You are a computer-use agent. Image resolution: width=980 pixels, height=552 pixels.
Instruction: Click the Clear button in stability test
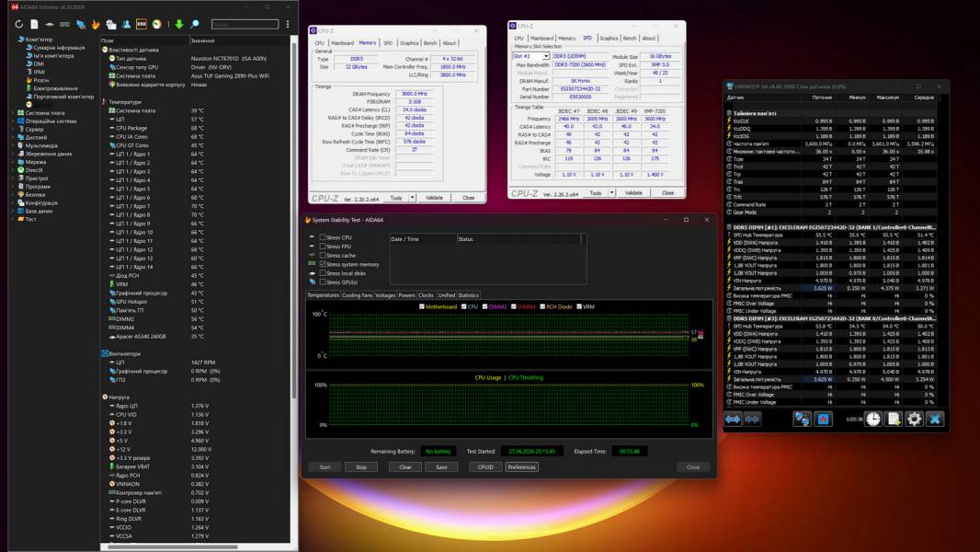click(x=405, y=467)
